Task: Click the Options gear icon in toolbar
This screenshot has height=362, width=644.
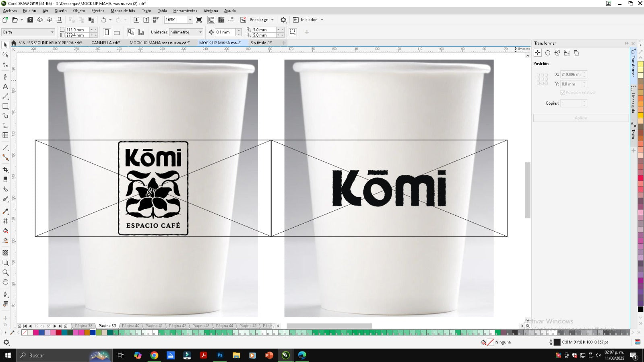Action: [x=283, y=20]
